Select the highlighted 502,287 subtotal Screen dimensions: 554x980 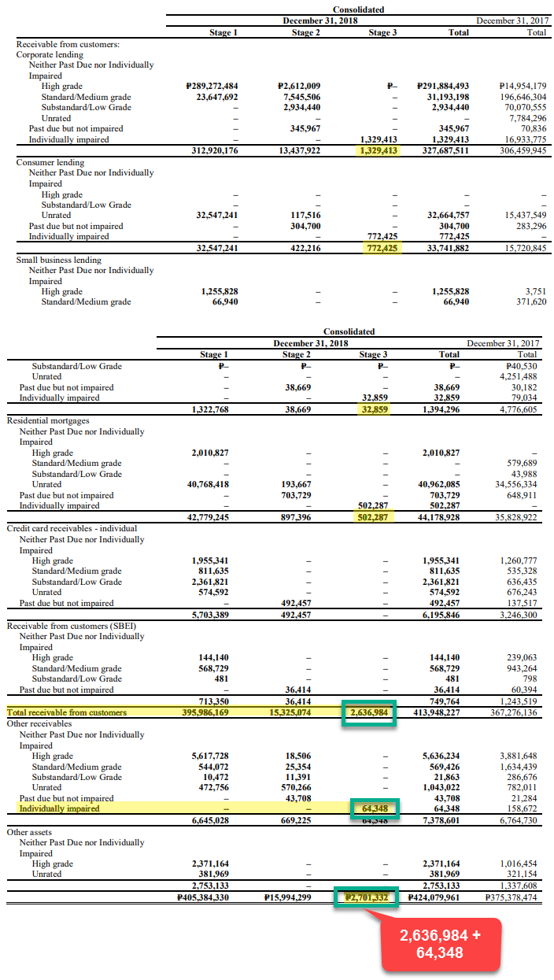(371, 517)
